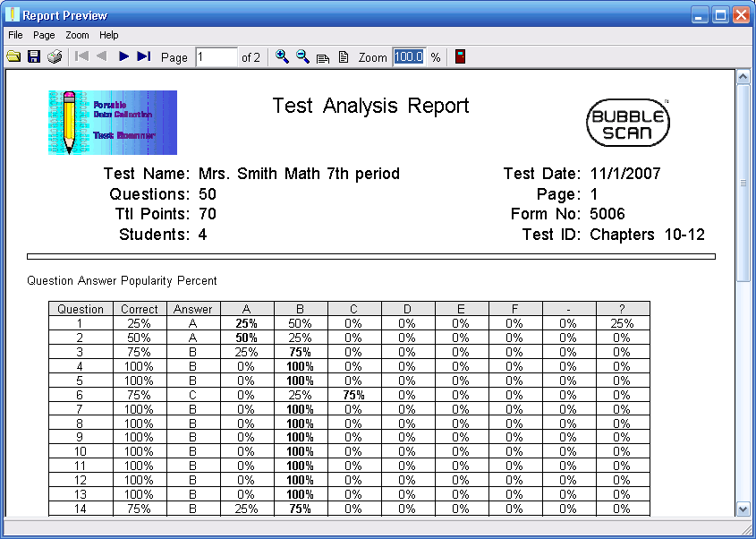Screen dimensions: 756x539
Task: Click the '?' column header
Action: [x=623, y=309]
